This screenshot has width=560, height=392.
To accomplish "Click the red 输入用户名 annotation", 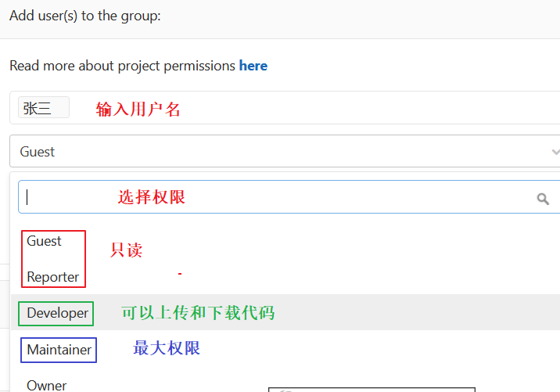I will tap(138, 110).
